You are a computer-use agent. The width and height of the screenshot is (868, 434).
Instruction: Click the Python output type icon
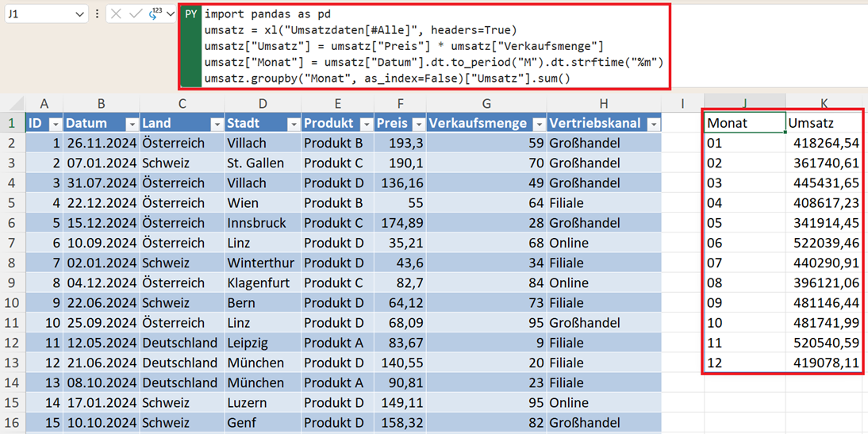pyautogui.click(x=155, y=14)
